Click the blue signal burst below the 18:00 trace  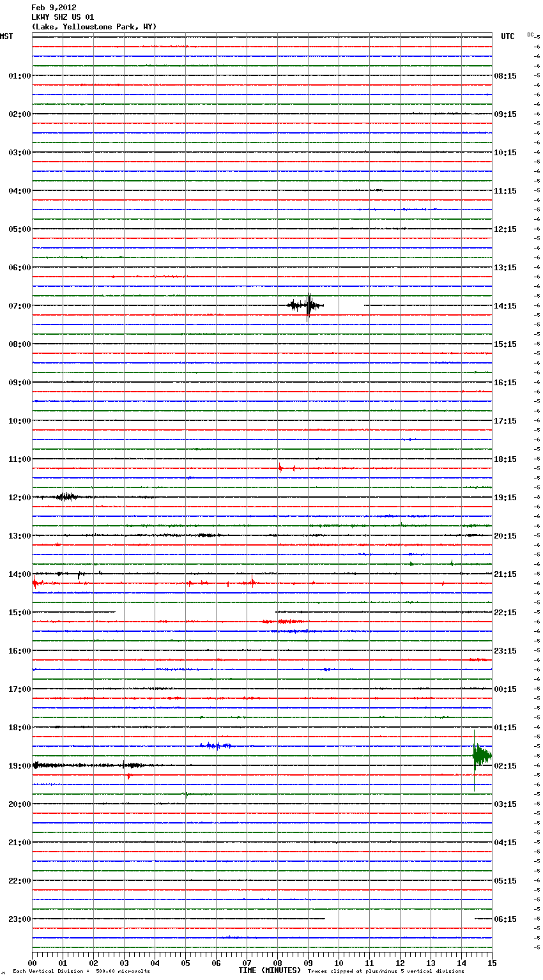pyautogui.click(x=216, y=746)
